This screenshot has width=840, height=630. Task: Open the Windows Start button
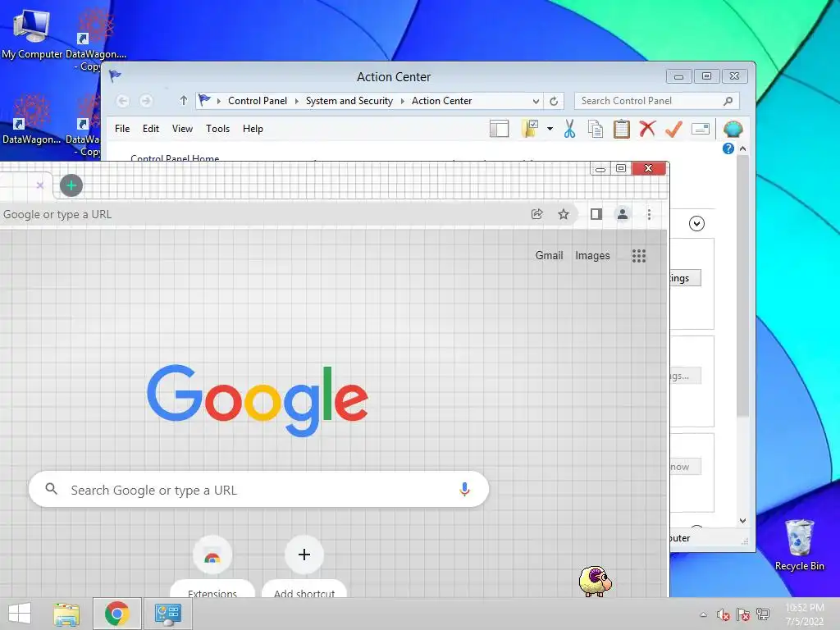20,614
